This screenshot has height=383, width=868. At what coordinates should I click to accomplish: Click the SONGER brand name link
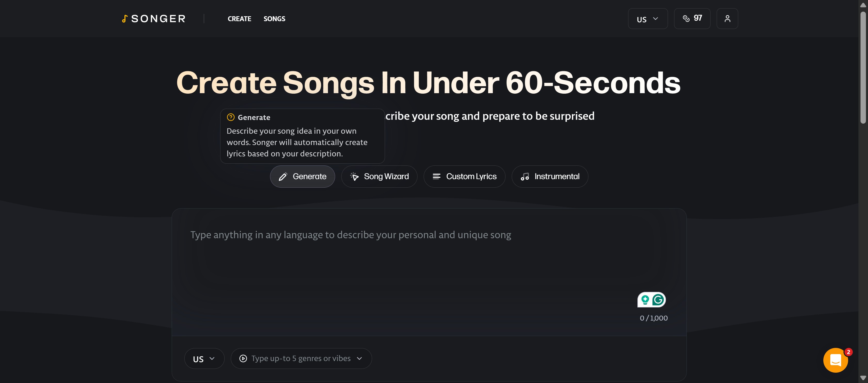click(x=158, y=19)
